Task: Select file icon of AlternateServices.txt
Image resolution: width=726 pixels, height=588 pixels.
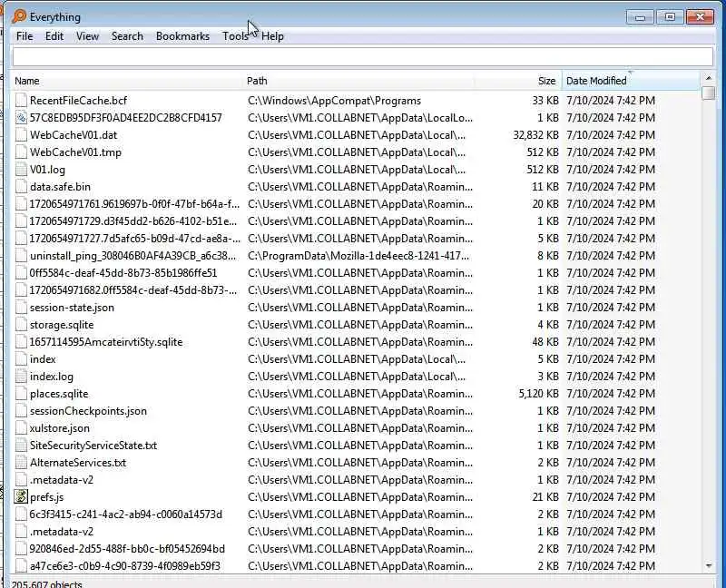Action: pyautogui.click(x=21, y=463)
